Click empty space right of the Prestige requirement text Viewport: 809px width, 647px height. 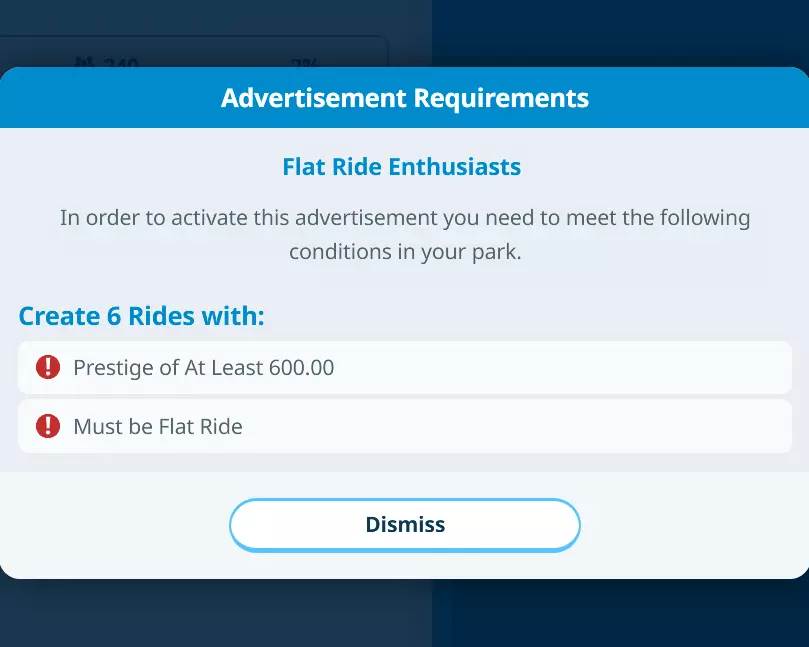[x=560, y=367]
